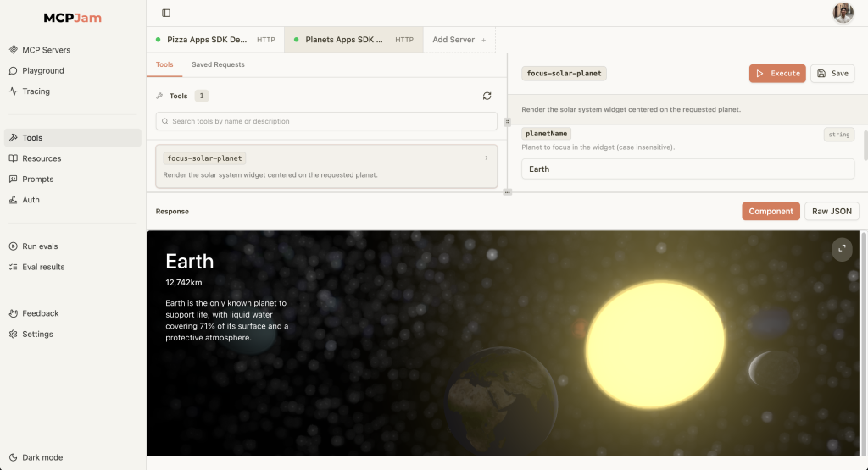Toggle Dark mode

pos(42,457)
